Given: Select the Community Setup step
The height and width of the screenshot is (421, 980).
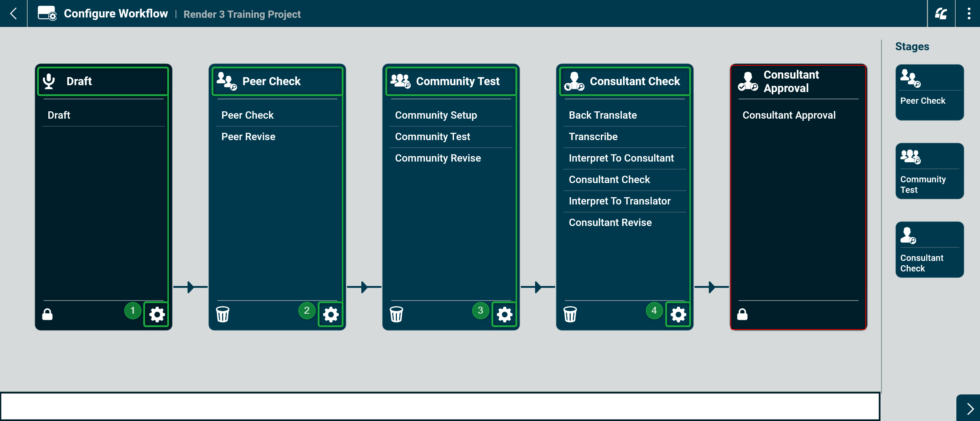Looking at the screenshot, I should coord(436,115).
